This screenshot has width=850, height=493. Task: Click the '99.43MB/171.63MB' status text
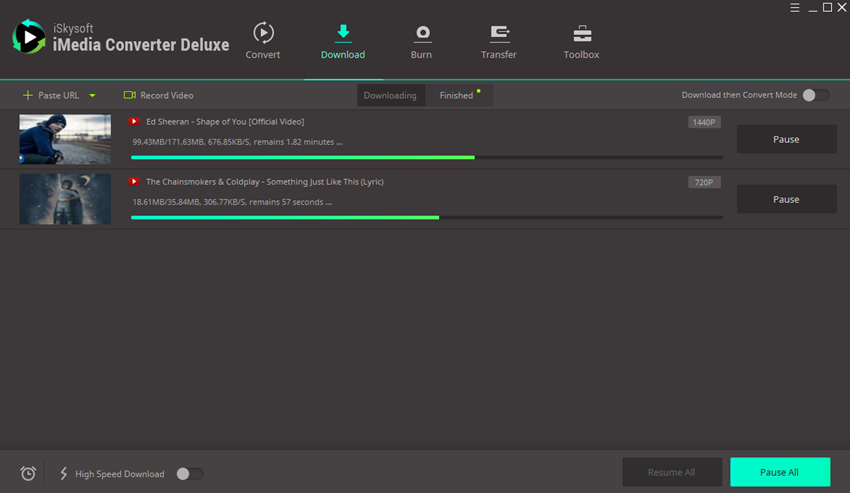[x=237, y=142]
